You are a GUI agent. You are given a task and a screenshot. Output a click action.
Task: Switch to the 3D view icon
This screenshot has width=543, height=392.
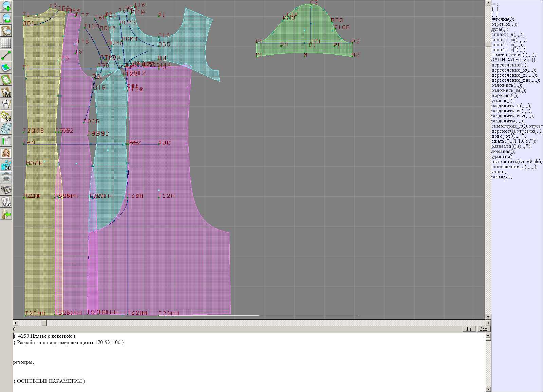pyautogui.click(x=6, y=165)
